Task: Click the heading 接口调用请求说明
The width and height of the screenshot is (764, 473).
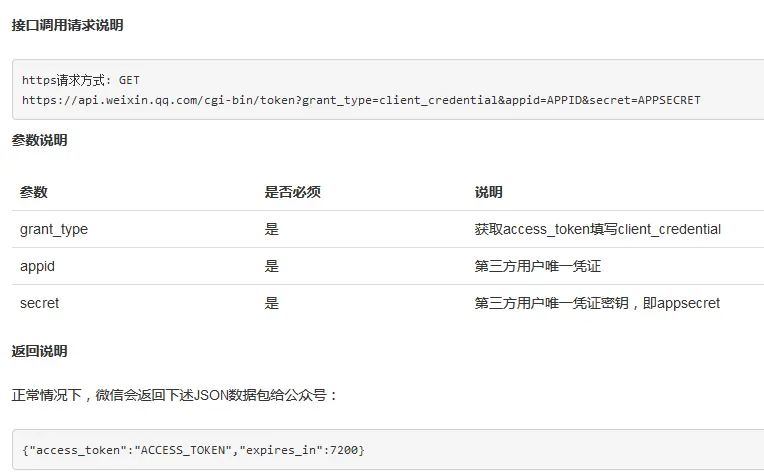Action: pos(67,25)
